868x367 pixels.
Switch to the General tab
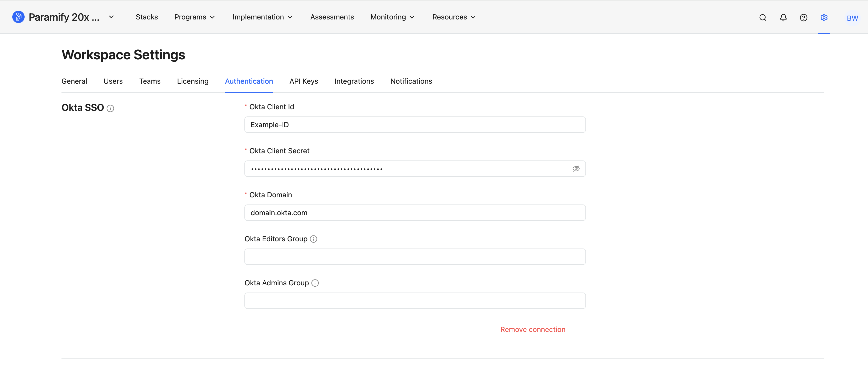click(x=74, y=81)
